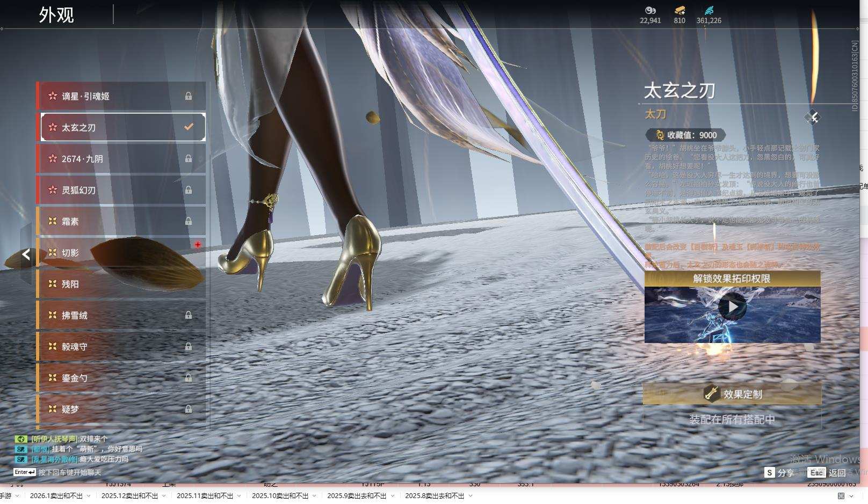
Task: Play the effect preview video
Action: (732, 307)
